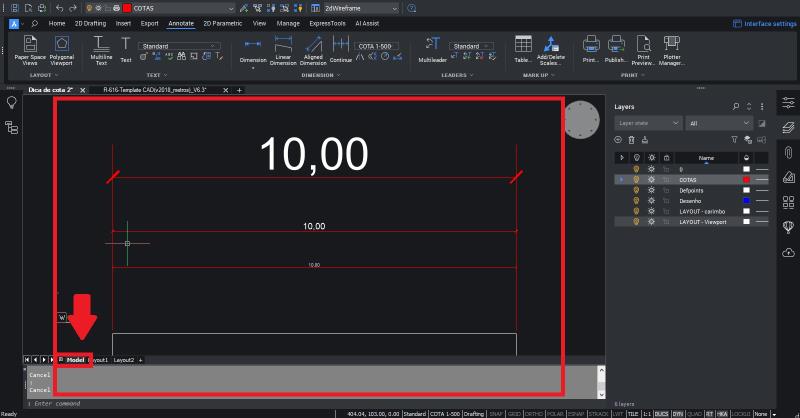Toggle visibility of the Desenho layer
800x418 pixels.
pos(636,200)
